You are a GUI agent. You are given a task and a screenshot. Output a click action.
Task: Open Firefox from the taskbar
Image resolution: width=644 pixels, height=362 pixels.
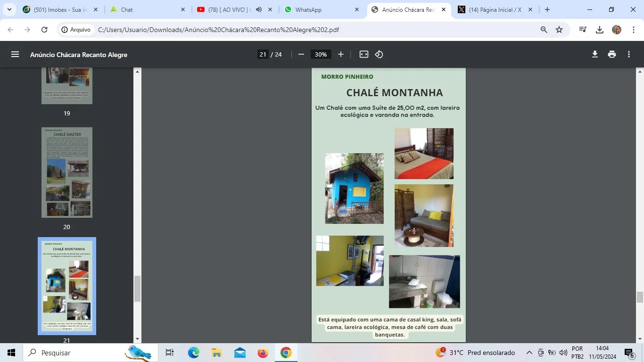(263, 353)
